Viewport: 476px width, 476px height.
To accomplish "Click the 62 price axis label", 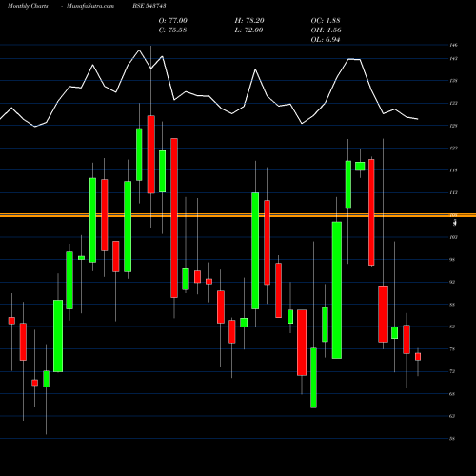I will [x=452, y=416].
